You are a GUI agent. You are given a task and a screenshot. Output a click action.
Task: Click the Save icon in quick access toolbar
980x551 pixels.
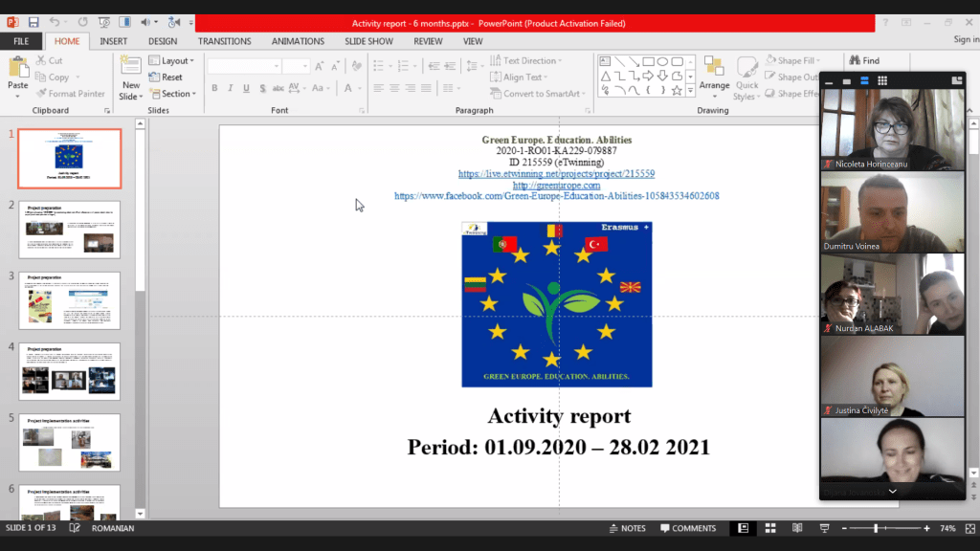pyautogui.click(x=33, y=22)
